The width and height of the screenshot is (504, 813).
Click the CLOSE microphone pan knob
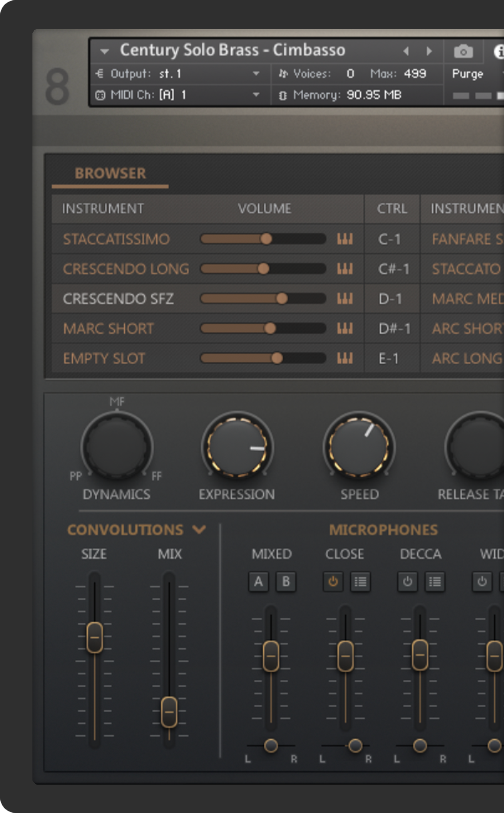click(355, 745)
